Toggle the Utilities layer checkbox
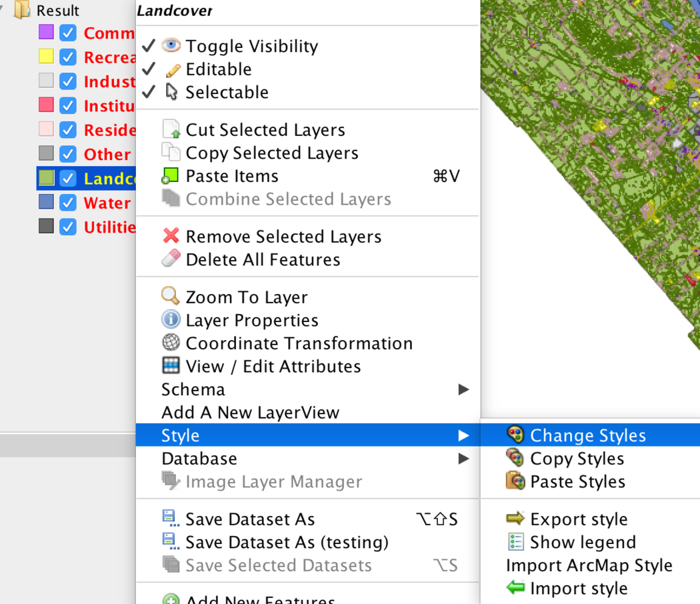The image size is (700, 604). pyautogui.click(x=67, y=227)
